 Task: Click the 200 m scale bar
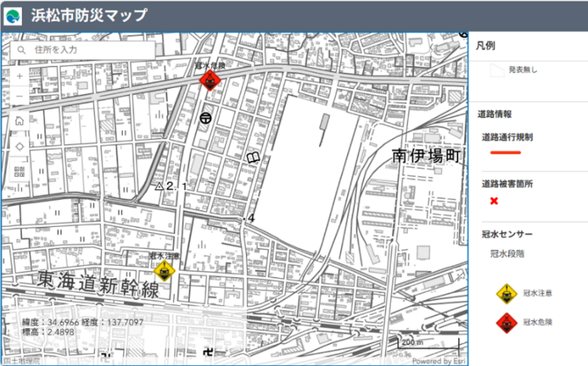(x=428, y=343)
